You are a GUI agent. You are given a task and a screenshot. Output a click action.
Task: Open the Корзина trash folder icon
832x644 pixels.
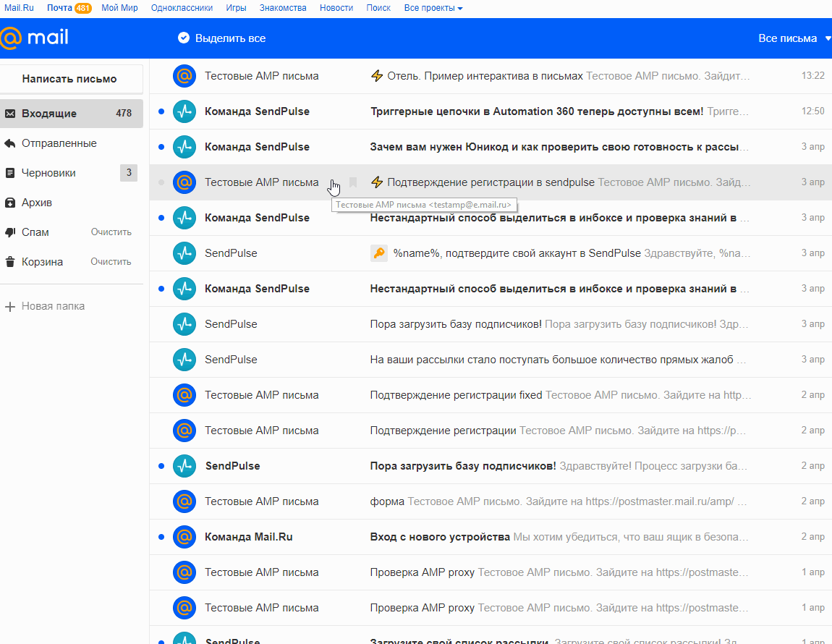click(x=10, y=262)
